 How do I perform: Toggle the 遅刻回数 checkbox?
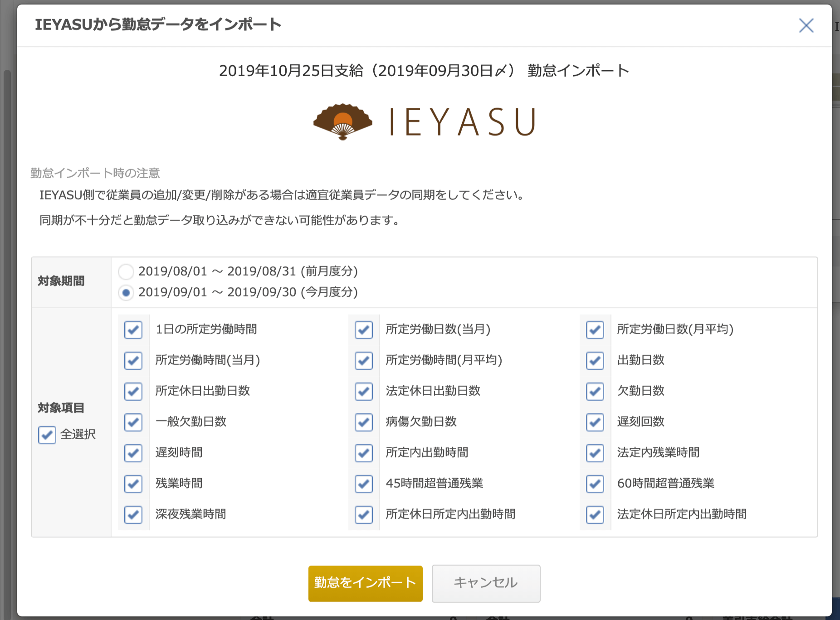(595, 422)
